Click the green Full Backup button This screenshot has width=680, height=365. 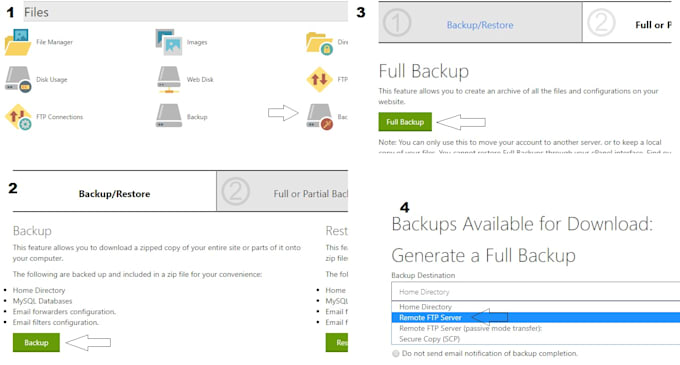(x=405, y=122)
